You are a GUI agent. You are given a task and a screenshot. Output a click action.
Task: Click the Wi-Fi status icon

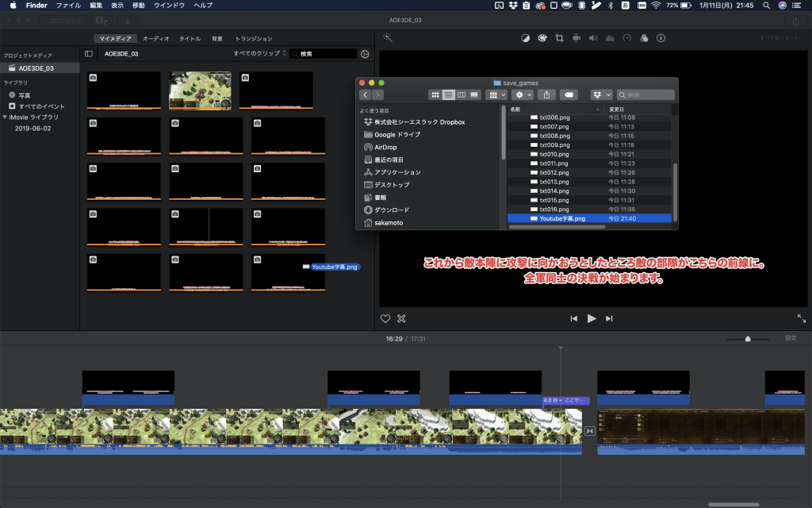point(656,6)
